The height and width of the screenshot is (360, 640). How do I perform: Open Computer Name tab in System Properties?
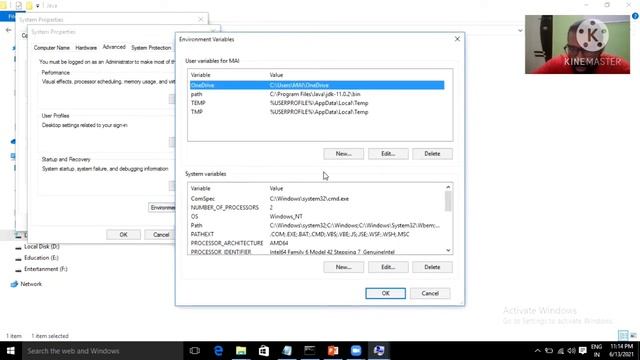pyautogui.click(x=51, y=48)
